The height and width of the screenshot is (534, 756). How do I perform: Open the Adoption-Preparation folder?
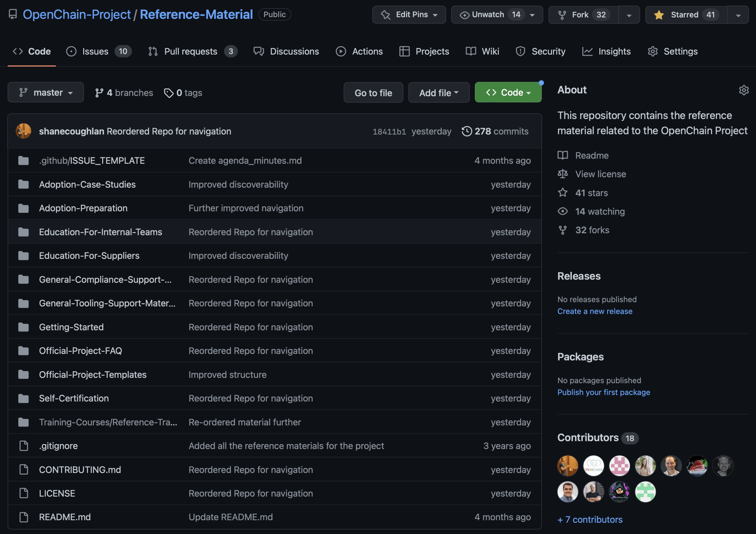tap(83, 208)
